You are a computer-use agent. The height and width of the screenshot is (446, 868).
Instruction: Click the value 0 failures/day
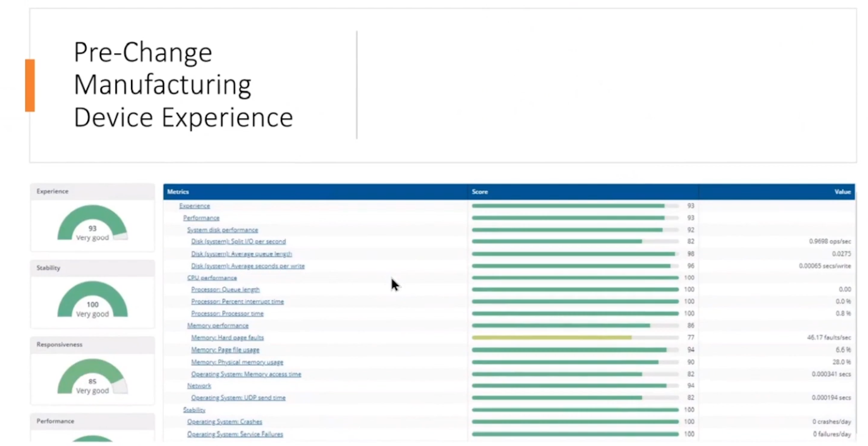(x=832, y=434)
